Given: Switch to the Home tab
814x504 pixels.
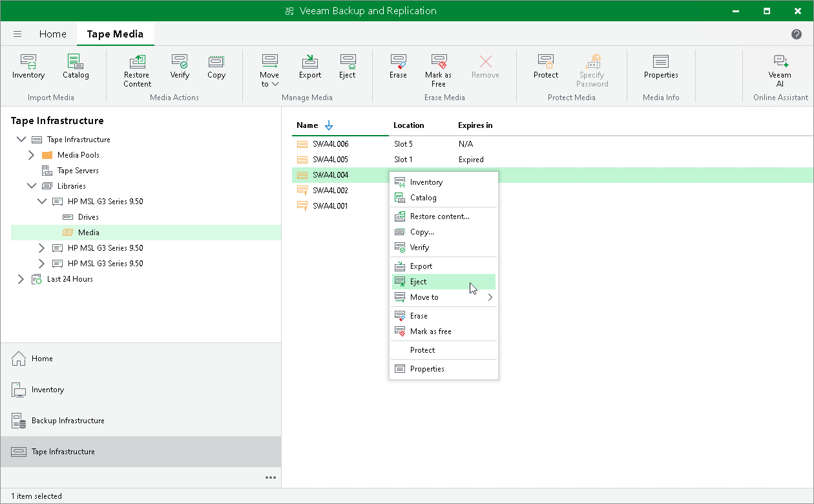Looking at the screenshot, I should click(x=52, y=34).
